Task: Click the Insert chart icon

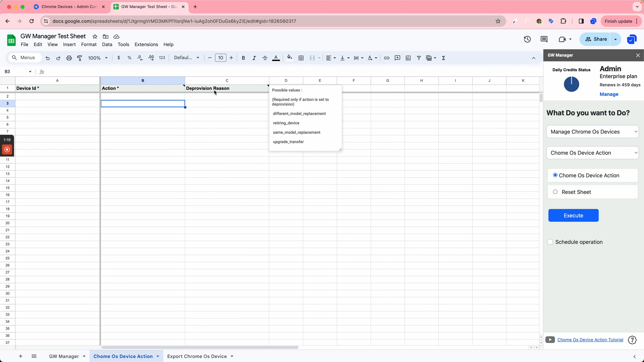Action: click(x=408, y=58)
